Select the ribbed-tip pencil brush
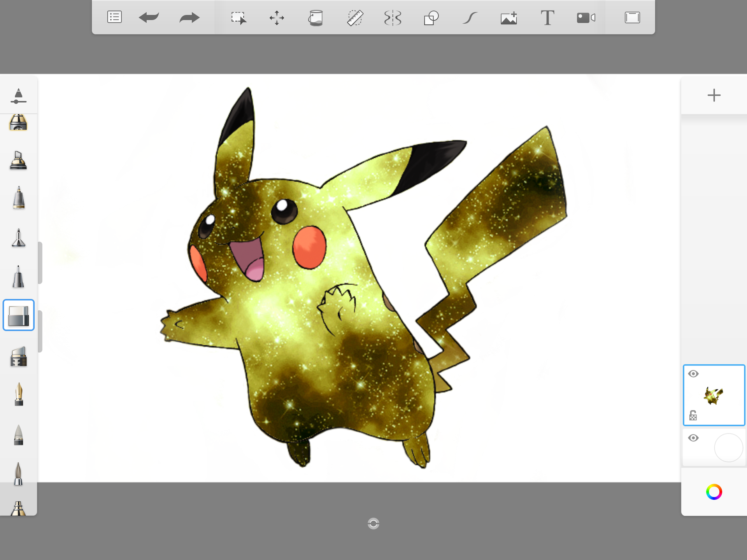Image resolution: width=747 pixels, height=560 pixels. click(x=18, y=434)
